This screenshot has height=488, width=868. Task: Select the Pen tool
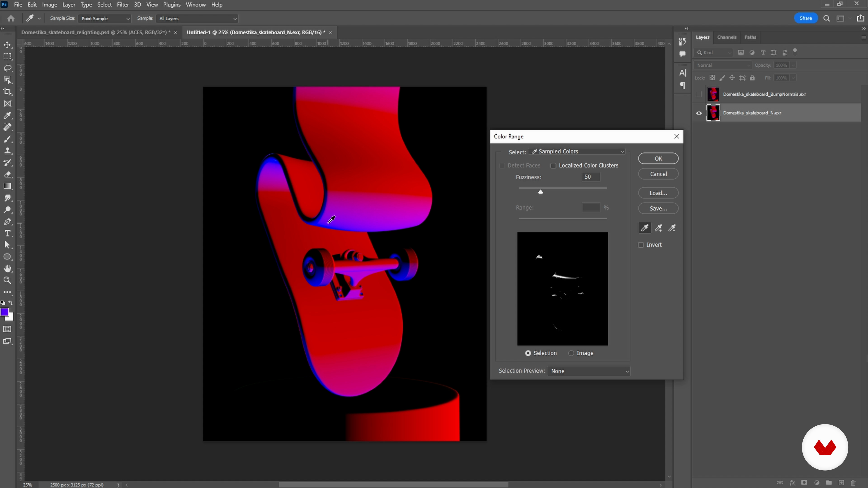(x=7, y=222)
